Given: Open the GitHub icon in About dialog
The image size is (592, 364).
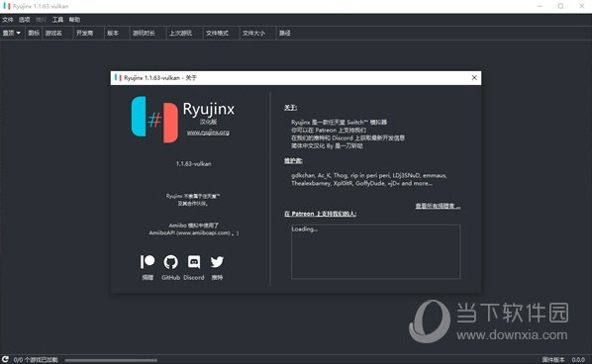Looking at the screenshot, I should (x=170, y=262).
